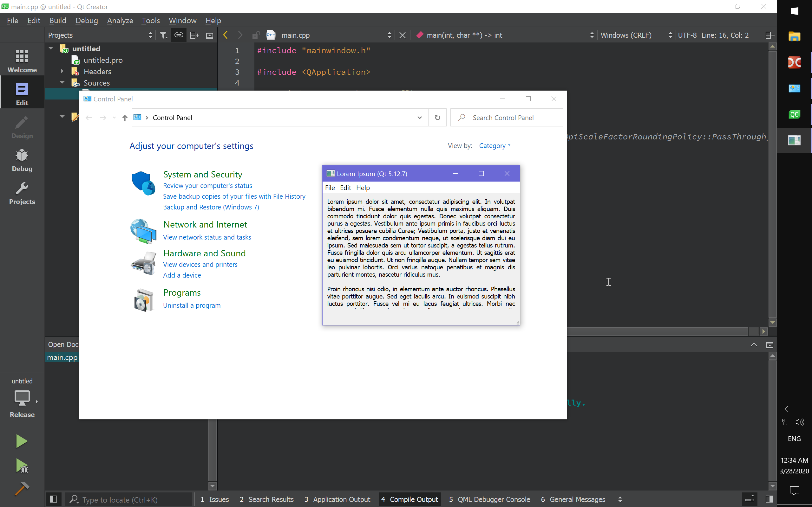Toggle Synchronize with Editor in Projects pane
812x507 pixels.
(x=179, y=35)
